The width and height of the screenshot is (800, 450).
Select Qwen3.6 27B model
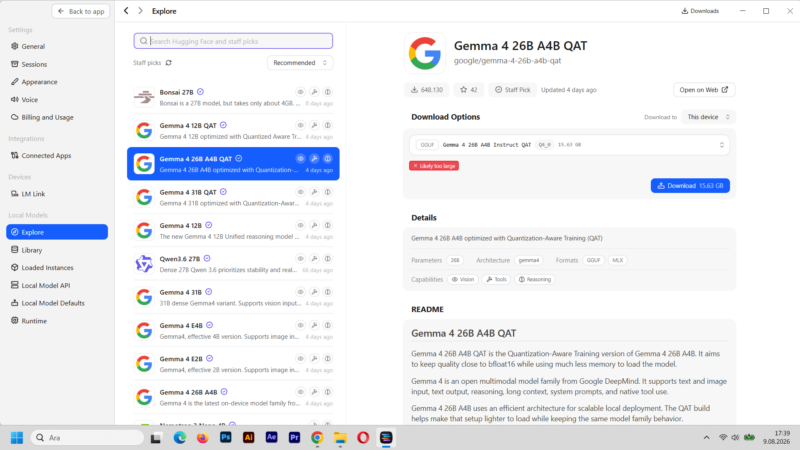click(x=233, y=264)
